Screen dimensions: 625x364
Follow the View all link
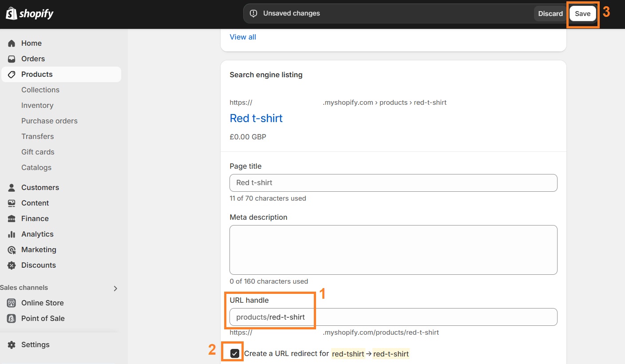(243, 37)
